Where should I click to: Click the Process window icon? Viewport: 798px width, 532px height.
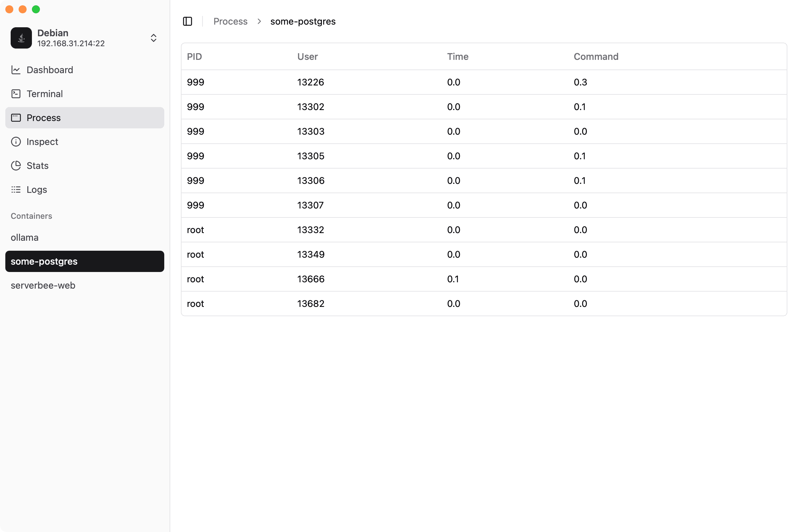[16, 118]
